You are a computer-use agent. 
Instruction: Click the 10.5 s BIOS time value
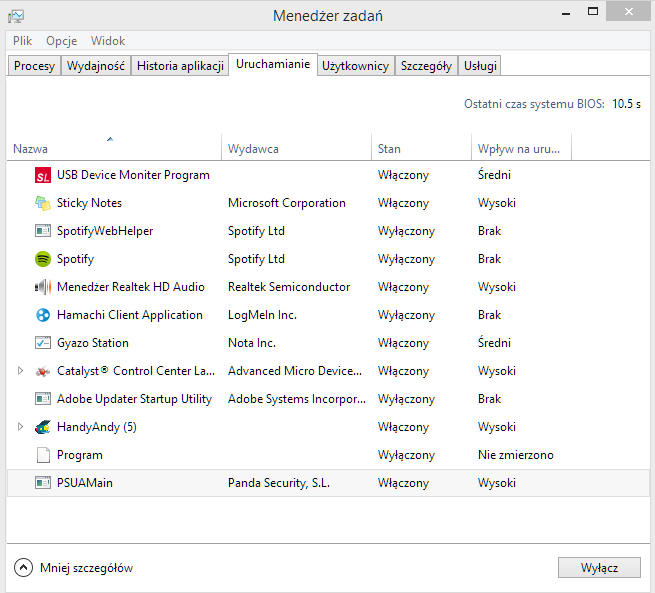click(x=626, y=104)
